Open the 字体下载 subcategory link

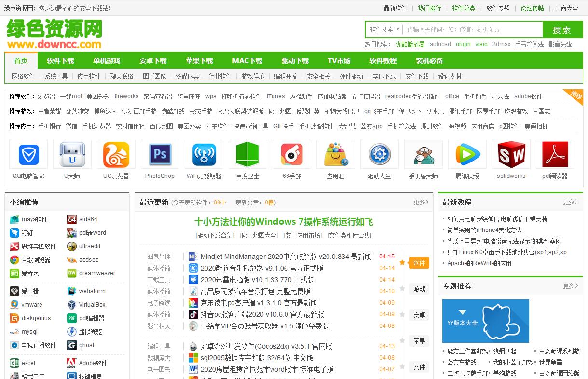coord(384,76)
